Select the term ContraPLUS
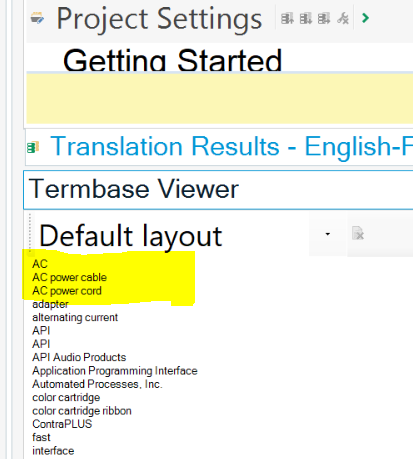Viewport: 413px width, 459px height. coord(62,424)
